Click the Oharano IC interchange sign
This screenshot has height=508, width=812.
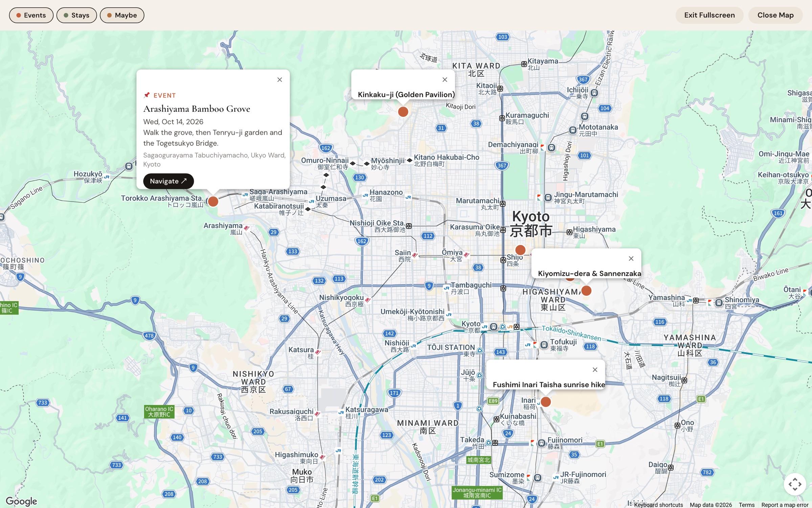click(159, 411)
